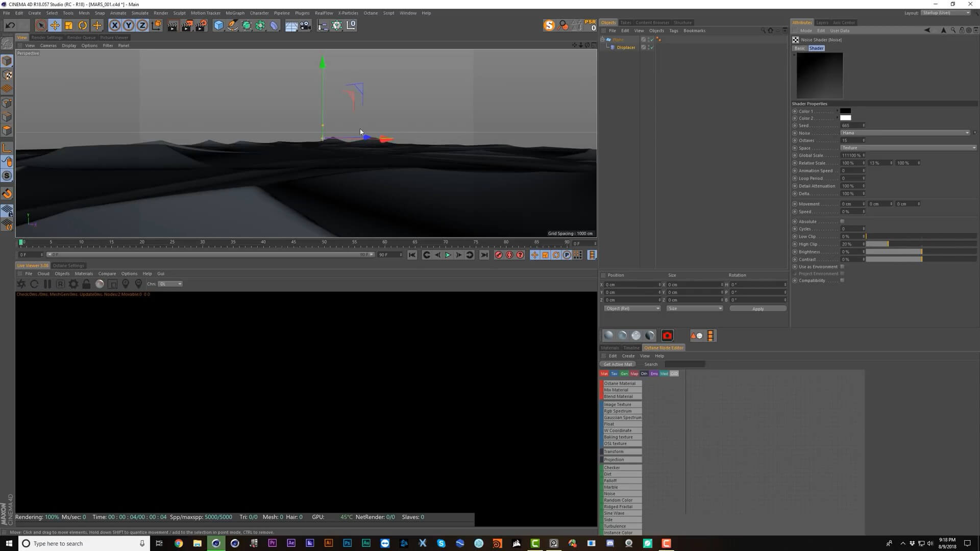Select the Rotate tool
The width and height of the screenshot is (980, 551).
tap(83, 26)
